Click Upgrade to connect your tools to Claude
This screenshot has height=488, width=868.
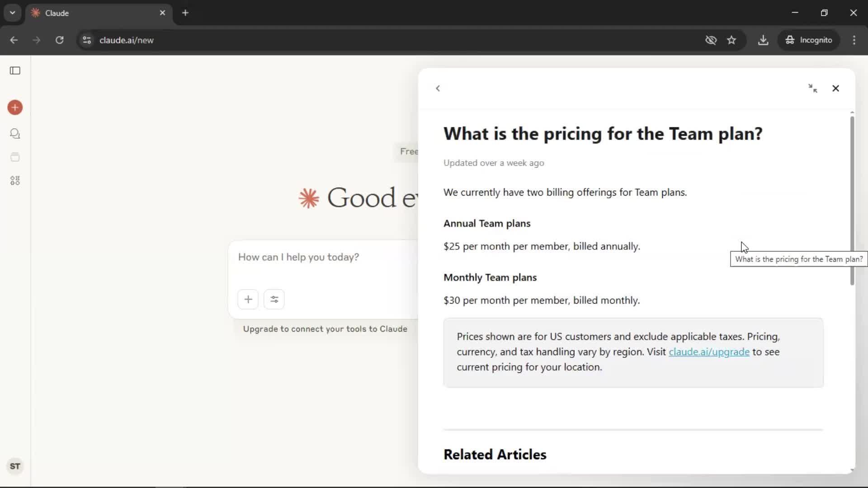325,329
